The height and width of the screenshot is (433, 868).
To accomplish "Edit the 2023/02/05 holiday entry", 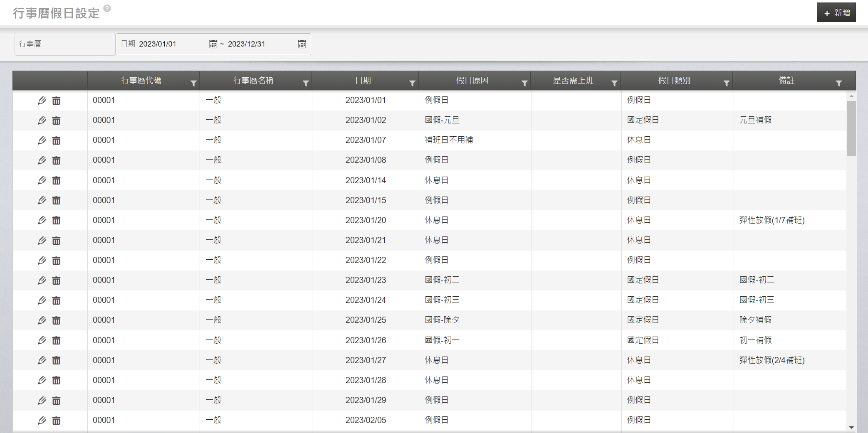I will tap(42, 421).
